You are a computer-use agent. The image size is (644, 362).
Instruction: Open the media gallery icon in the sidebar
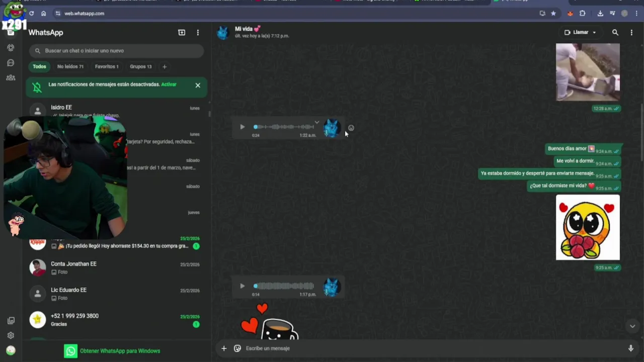(x=11, y=321)
